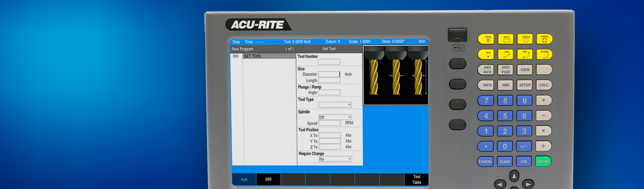Tap the decimal point key
644x189 pixels.
(x=485, y=146)
